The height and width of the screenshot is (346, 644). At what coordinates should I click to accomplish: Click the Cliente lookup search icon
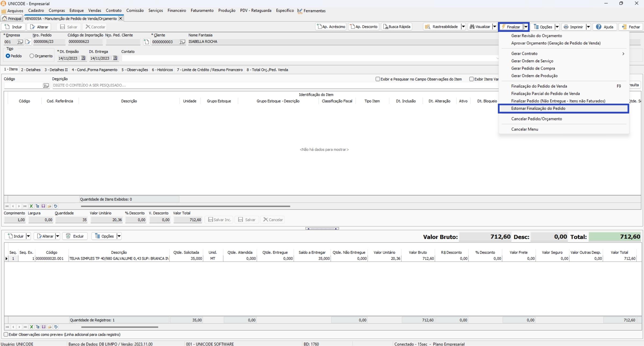(182, 42)
